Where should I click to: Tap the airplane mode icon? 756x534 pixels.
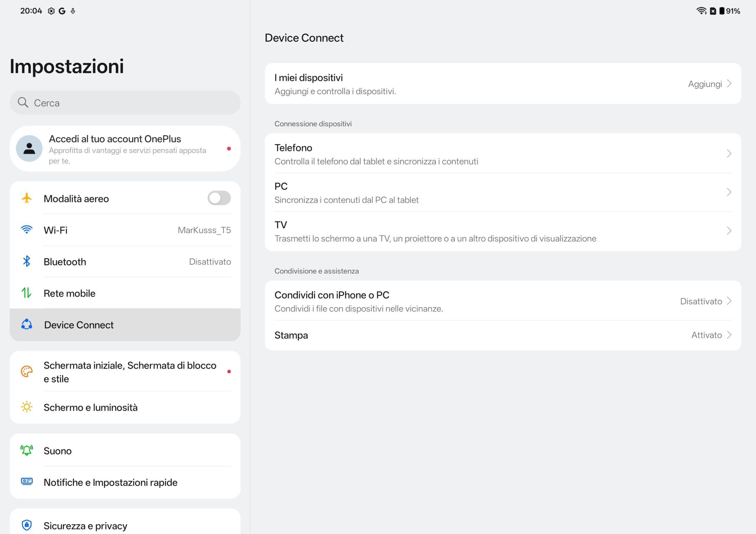[x=27, y=198]
